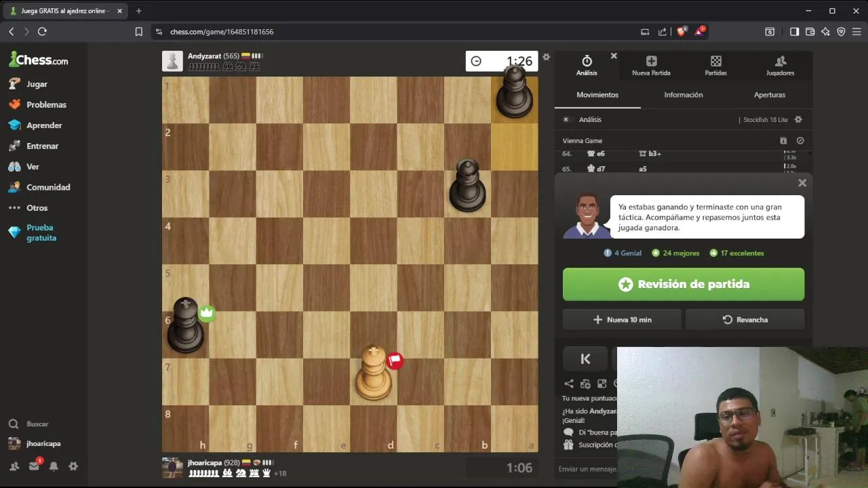Click the black king on h6
The image size is (868, 488).
point(185,326)
